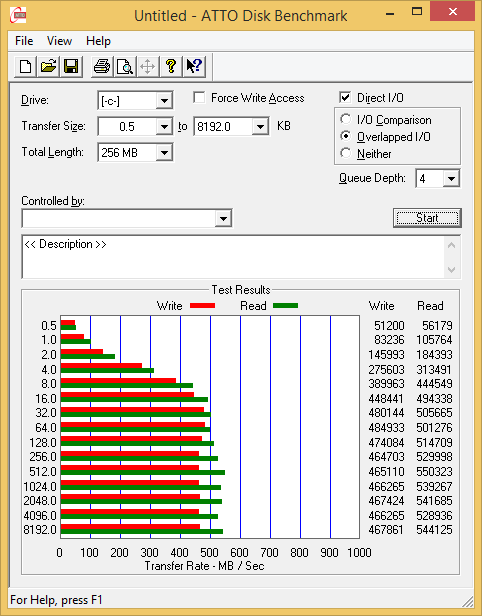Open the View menu
This screenshot has height=616, width=482.
[x=59, y=41]
